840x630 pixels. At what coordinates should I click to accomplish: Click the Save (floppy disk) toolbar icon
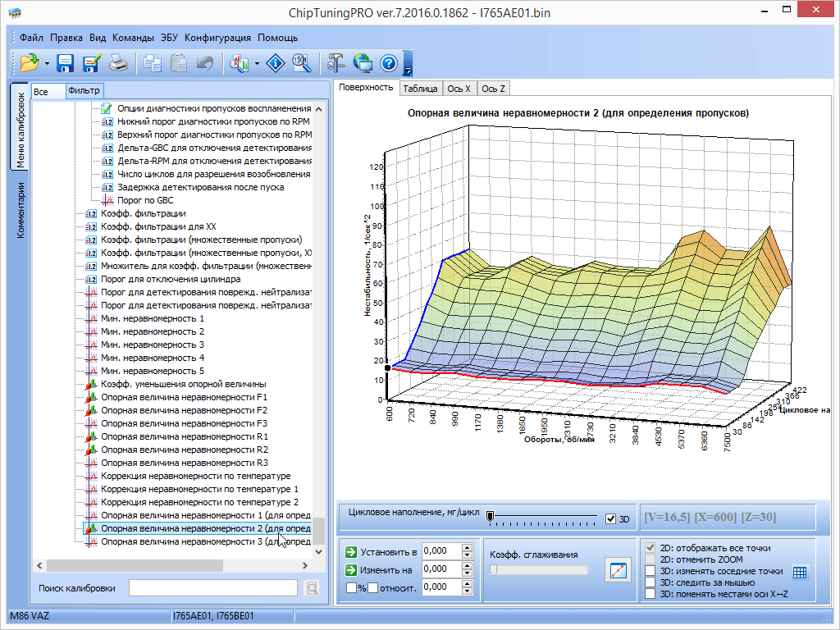click(x=66, y=62)
